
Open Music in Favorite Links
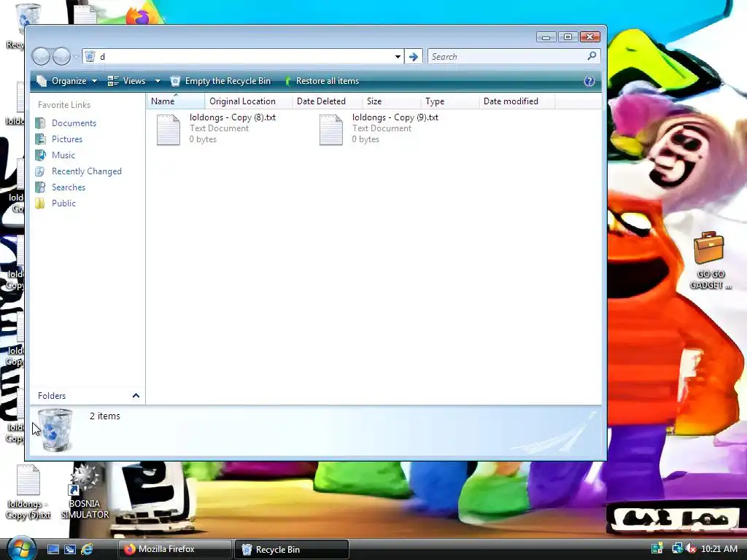(63, 155)
